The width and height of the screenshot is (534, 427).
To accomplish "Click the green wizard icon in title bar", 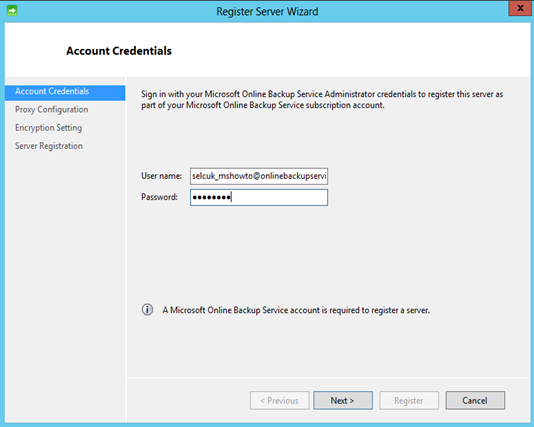I will [x=12, y=11].
